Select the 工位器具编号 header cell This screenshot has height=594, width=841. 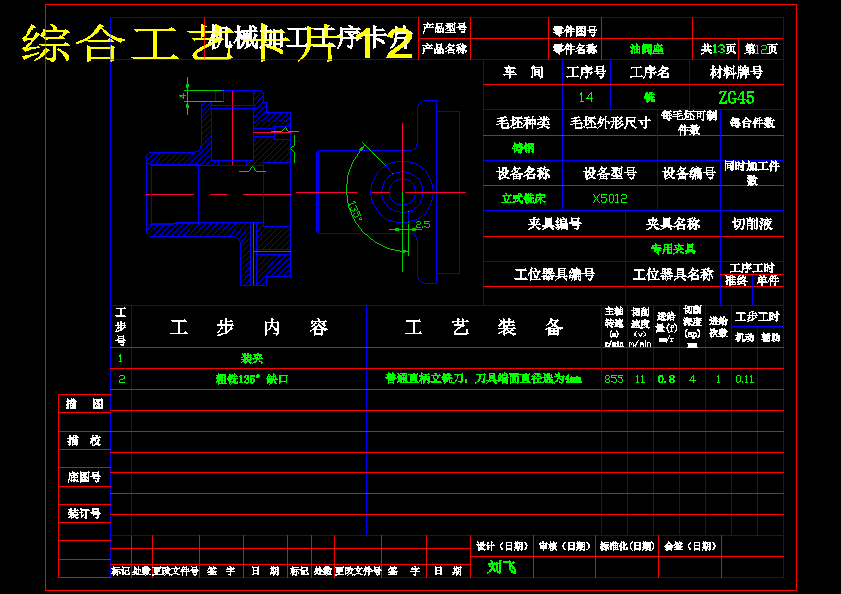(x=555, y=274)
